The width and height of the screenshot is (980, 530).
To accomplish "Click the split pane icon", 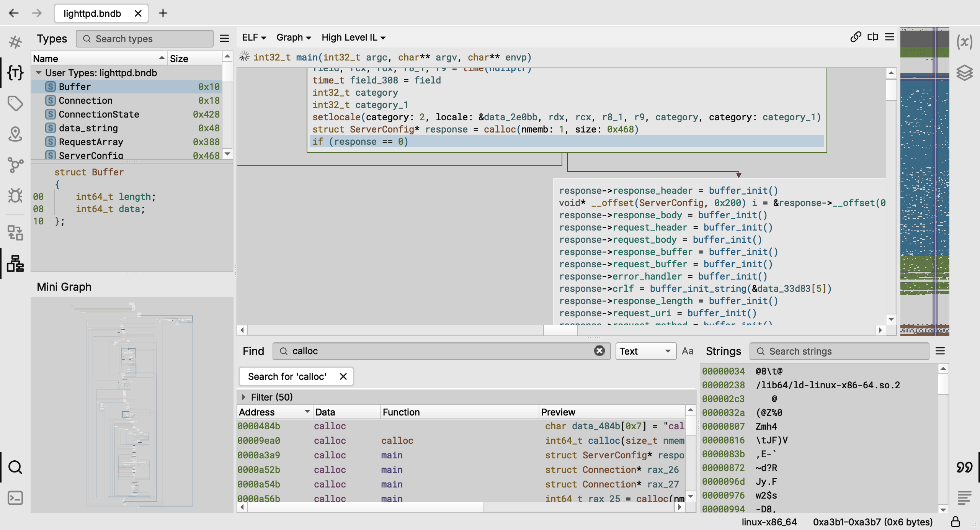I will point(873,37).
